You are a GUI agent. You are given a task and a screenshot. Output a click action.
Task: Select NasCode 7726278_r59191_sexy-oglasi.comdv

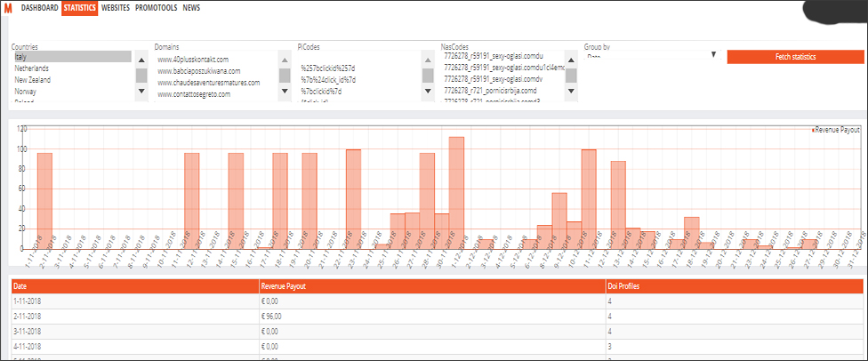click(493, 78)
